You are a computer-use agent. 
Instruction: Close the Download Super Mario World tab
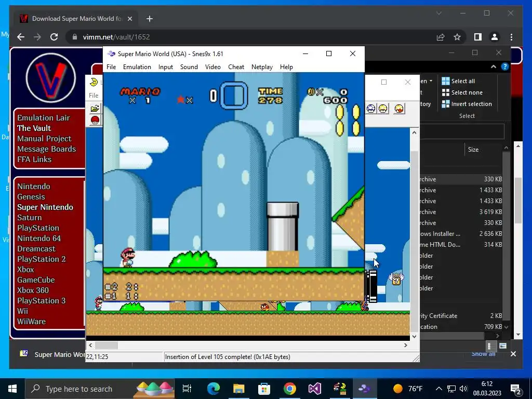point(129,19)
